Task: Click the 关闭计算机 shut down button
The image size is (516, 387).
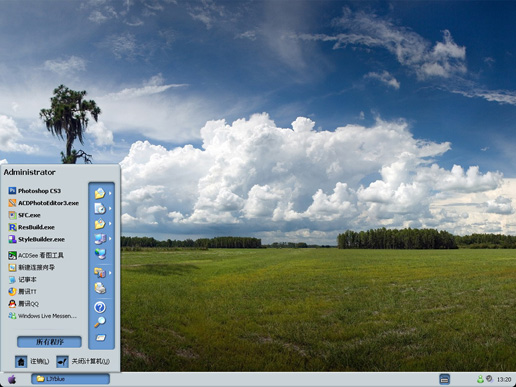Action: pyautogui.click(x=83, y=361)
